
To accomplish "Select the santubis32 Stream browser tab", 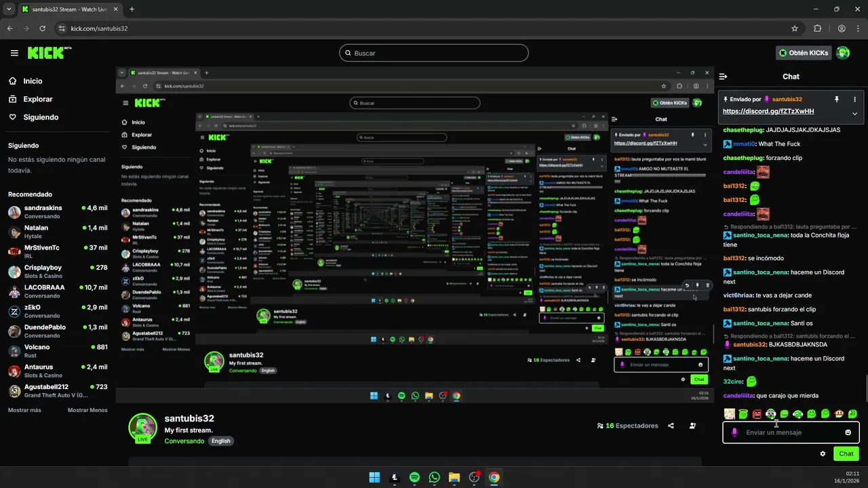I will pos(68,9).
